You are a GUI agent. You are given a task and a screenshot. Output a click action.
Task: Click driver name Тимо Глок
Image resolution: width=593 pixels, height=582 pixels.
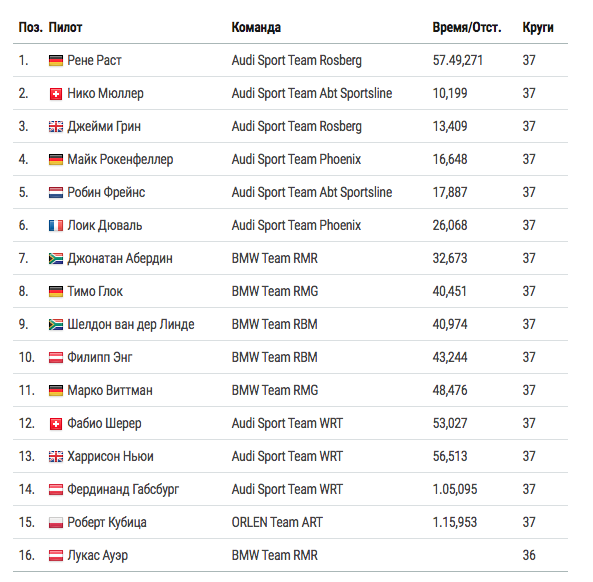point(95,291)
